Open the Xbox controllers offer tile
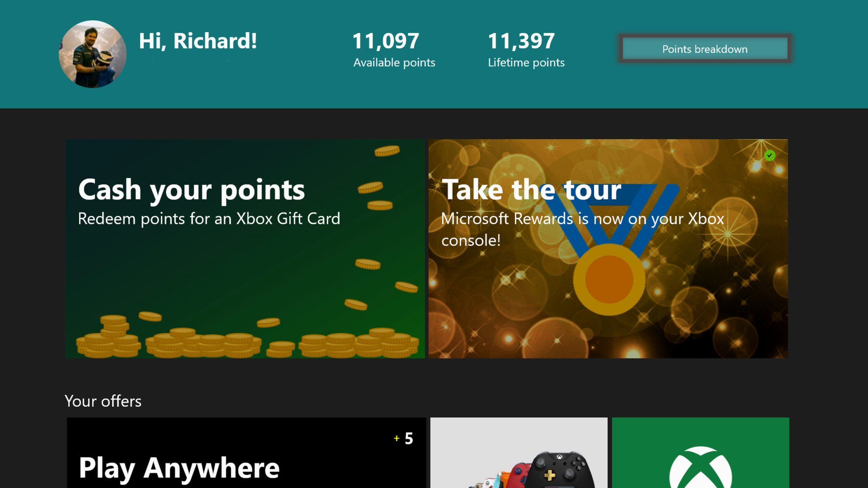The width and height of the screenshot is (868, 488). (x=519, y=453)
